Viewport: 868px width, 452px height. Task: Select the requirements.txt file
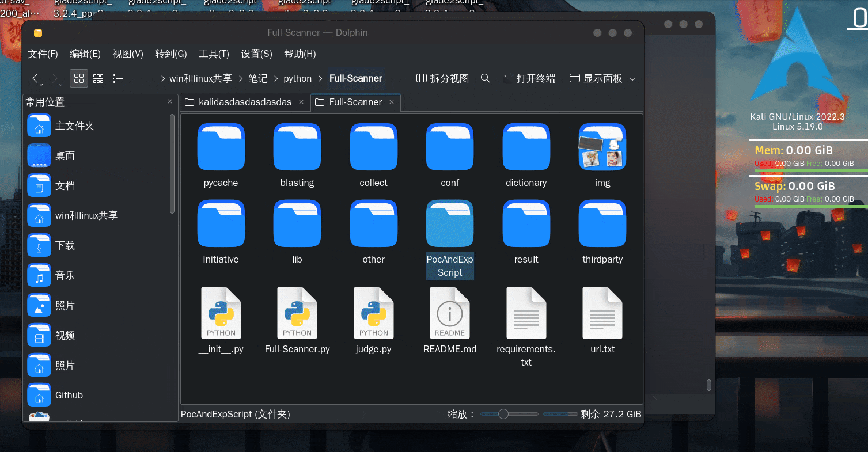tap(526, 314)
